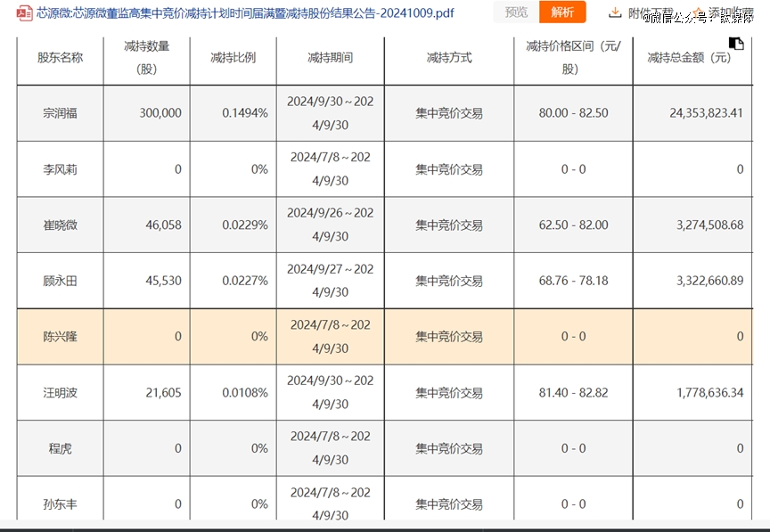Select the highlighted 陈兴隆 row name
Viewport: 770px width, 532px height.
pyautogui.click(x=60, y=337)
